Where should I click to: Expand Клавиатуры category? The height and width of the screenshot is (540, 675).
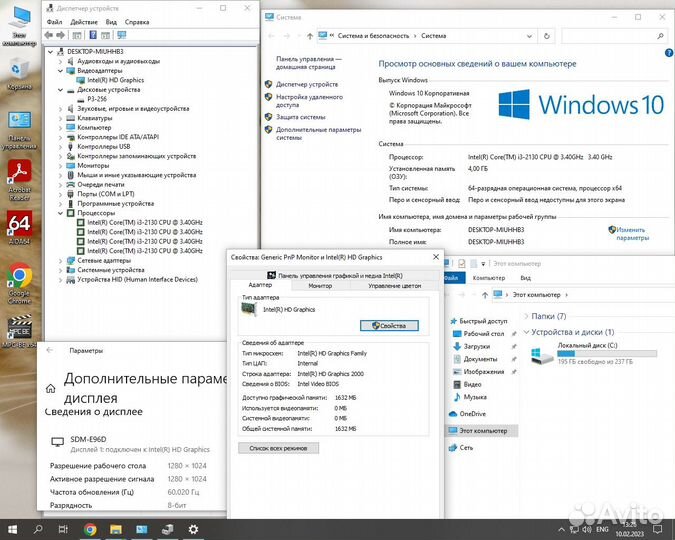(x=60, y=118)
